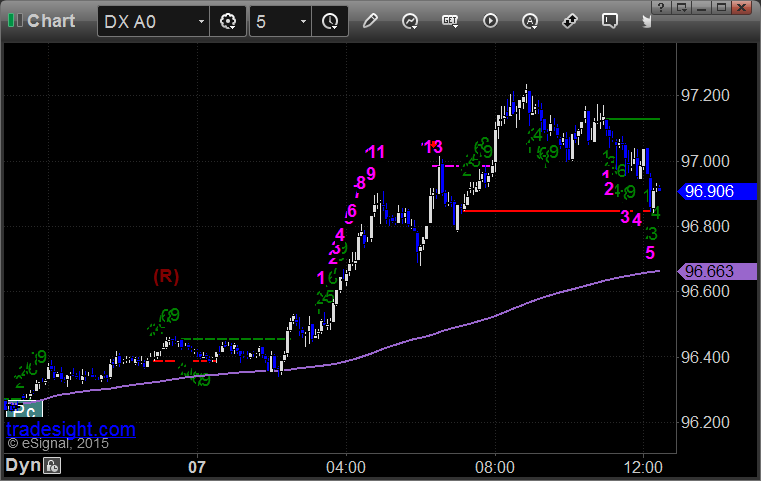Open the tradesight.com link
This screenshot has width=761, height=481.
[x=71, y=429]
